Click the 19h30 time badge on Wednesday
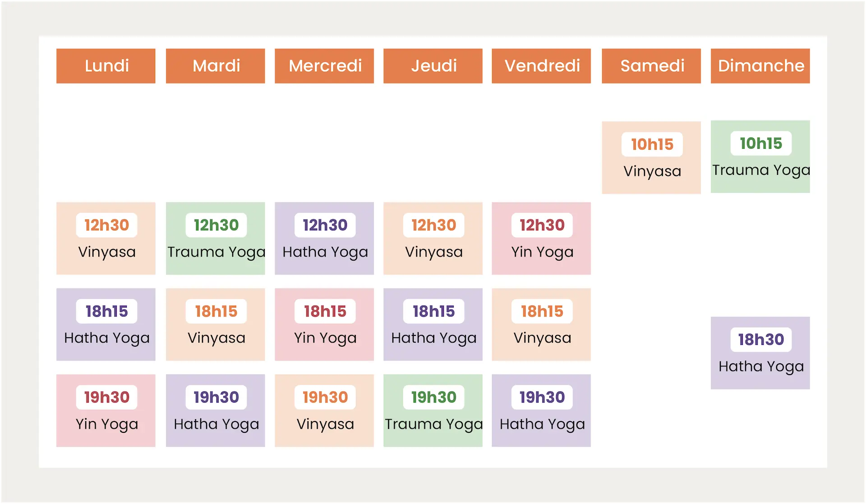The height and width of the screenshot is (504, 866). [325, 397]
